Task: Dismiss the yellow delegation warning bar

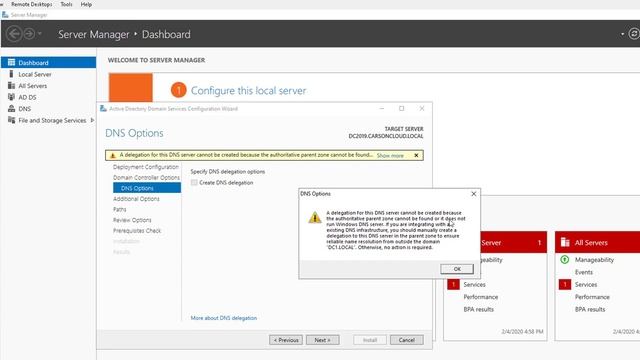Action: coord(416,156)
